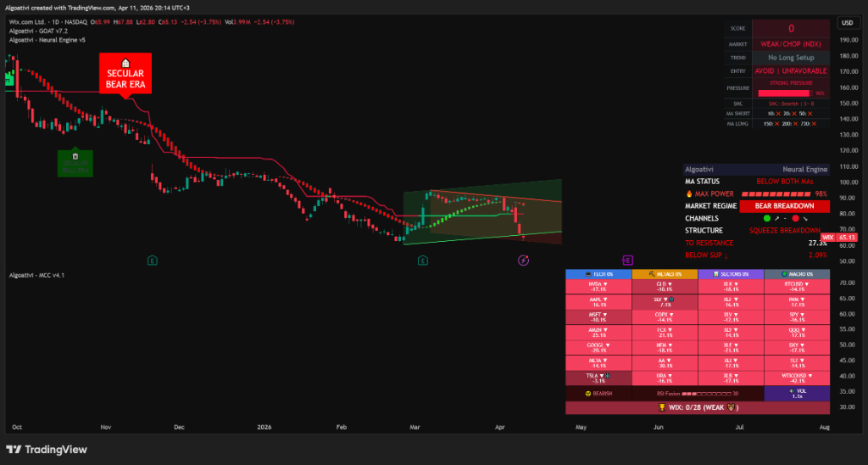Click the META cell in the TECH column
This screenshot has width=868, height=465.
[598, 363]
